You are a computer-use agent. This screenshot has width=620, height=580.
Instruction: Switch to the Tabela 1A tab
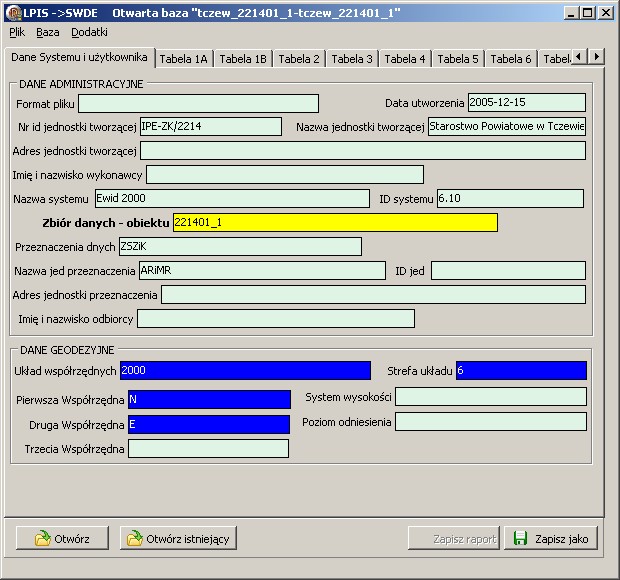[x=184, y=59]
